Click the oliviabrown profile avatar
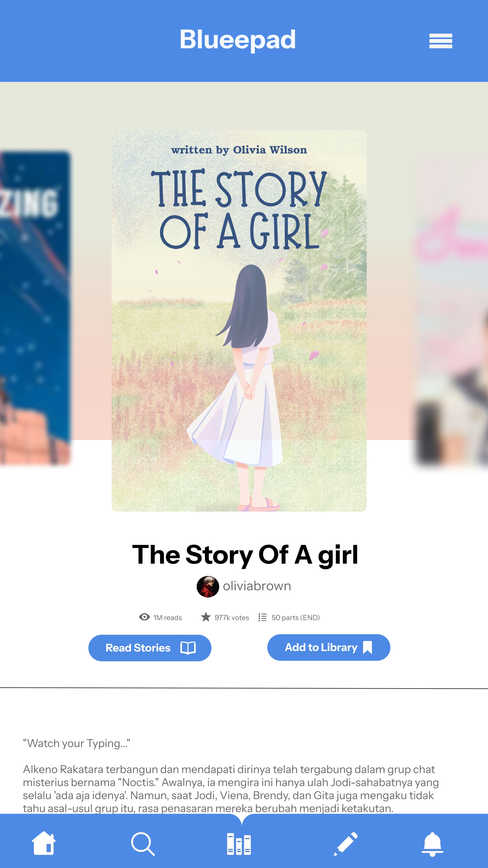488x868 pixels. (208, 587)
